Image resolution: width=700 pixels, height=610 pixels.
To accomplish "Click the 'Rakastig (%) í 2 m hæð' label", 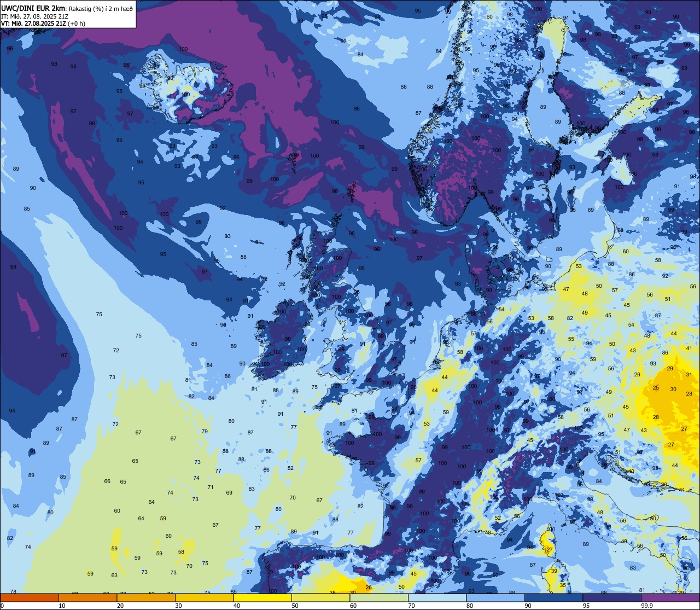I will click(101, 9).
